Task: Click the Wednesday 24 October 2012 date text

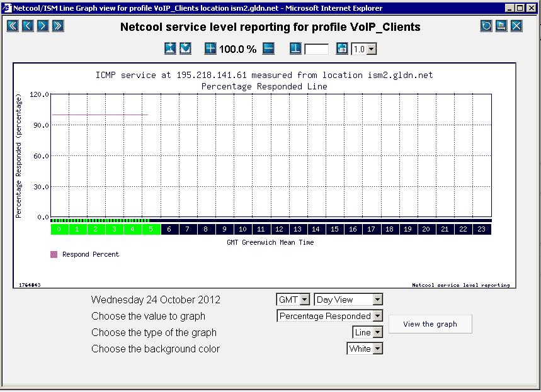Action: tap(156, 300)
